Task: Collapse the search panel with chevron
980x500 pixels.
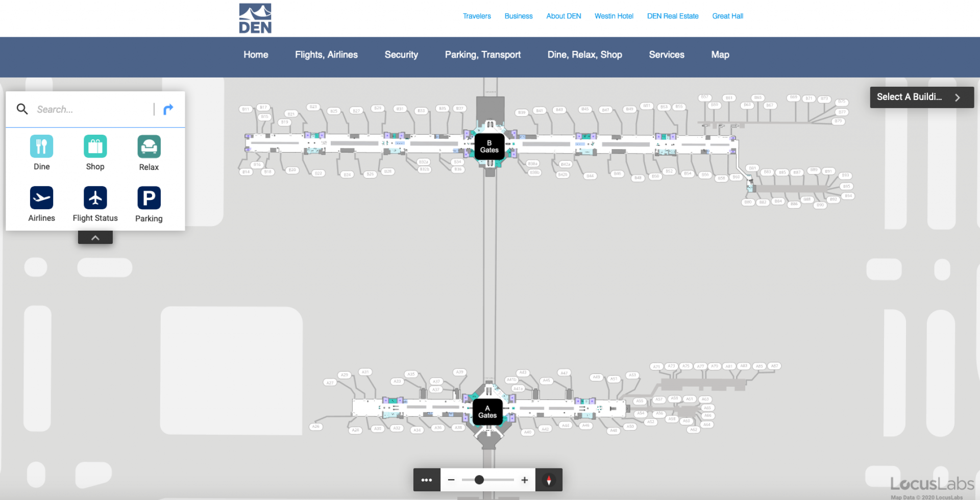Action: 95,238
